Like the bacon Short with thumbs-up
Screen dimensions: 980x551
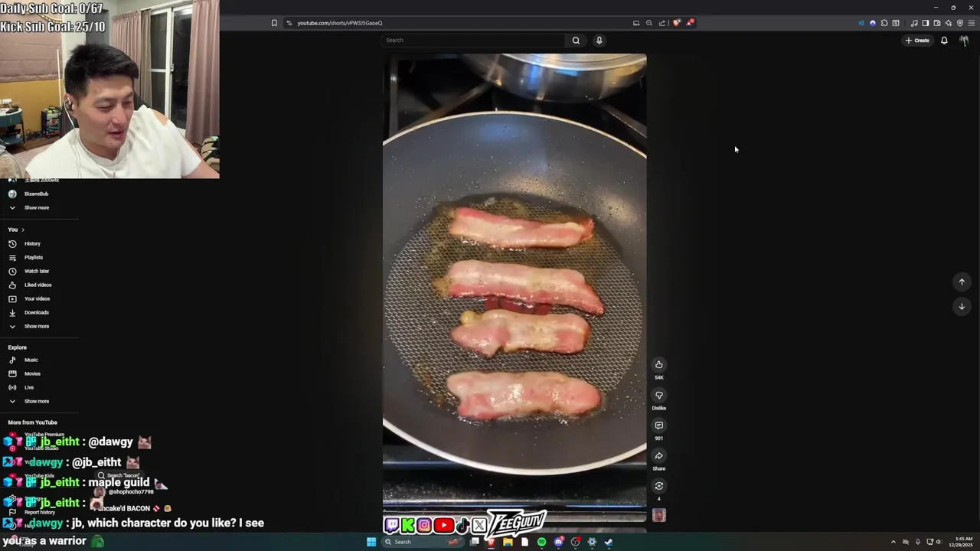click(658, 364)
